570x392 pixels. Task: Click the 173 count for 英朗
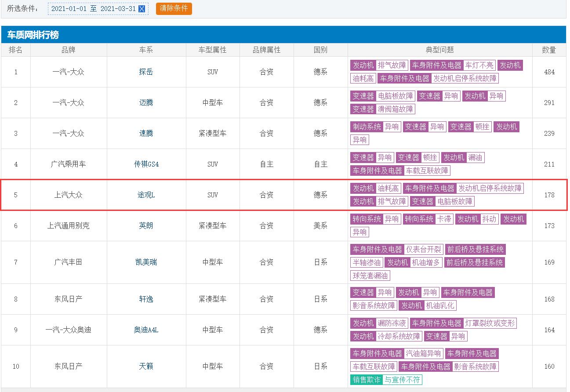549,226
